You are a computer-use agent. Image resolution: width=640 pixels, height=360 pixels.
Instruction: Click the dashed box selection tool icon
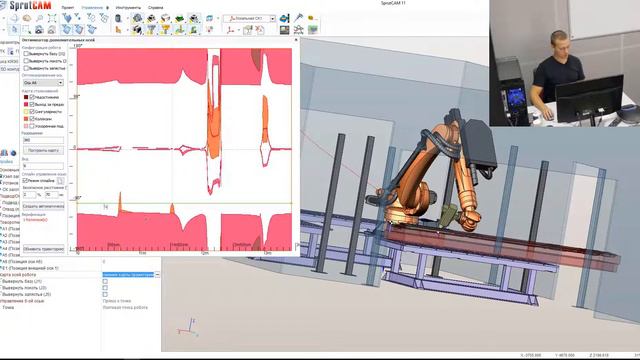(27, 29)
